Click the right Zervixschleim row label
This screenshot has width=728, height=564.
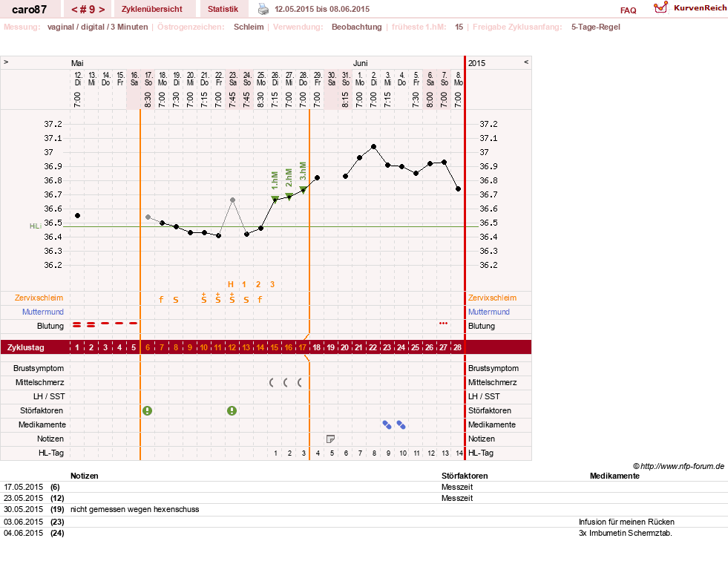(x=492, y=298)
